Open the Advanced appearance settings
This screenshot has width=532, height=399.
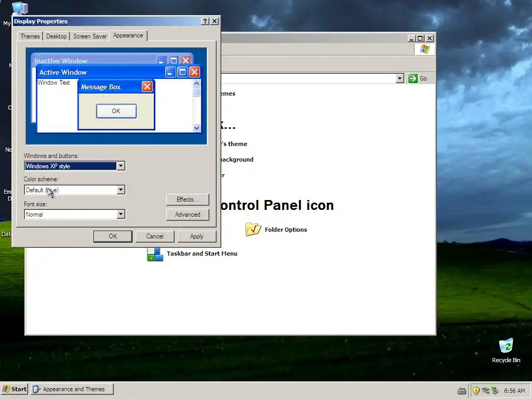tap(187, 215)
